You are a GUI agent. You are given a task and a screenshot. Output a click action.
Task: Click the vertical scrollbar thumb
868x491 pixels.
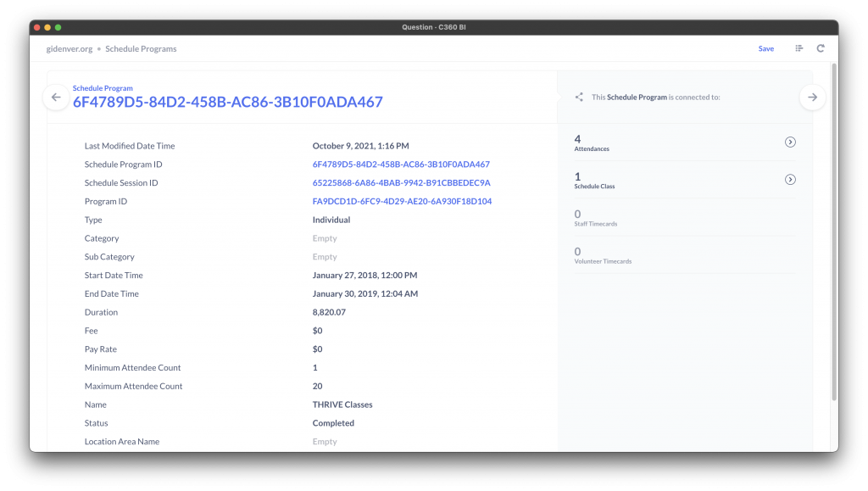834,232
